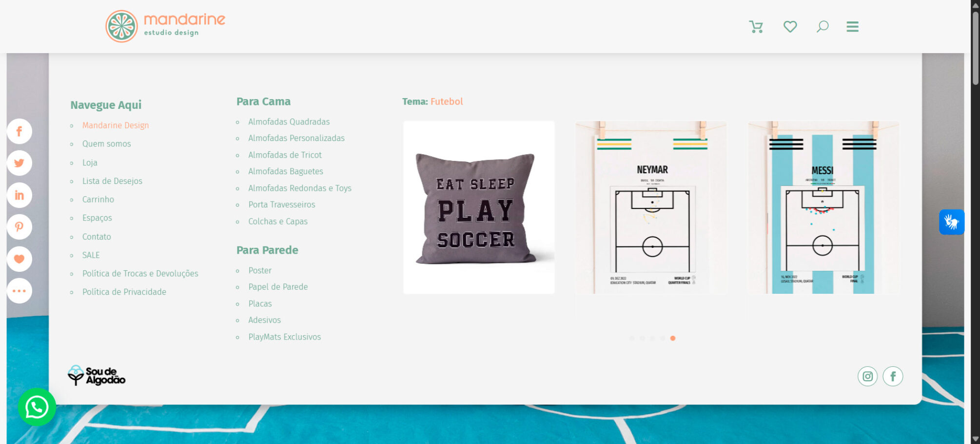This screenshot has height=444, width=980.
Task: Open the SALE menu item
Action: tap(91, 255)
